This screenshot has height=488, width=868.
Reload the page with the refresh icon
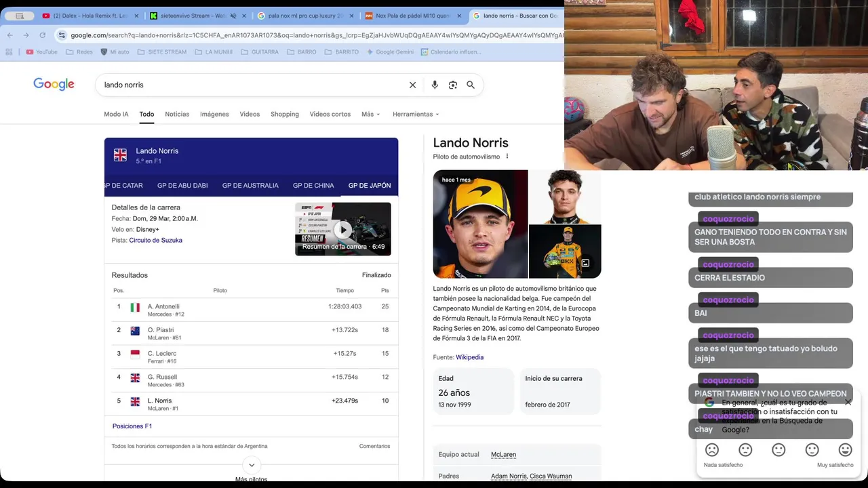tap(43, 35)
